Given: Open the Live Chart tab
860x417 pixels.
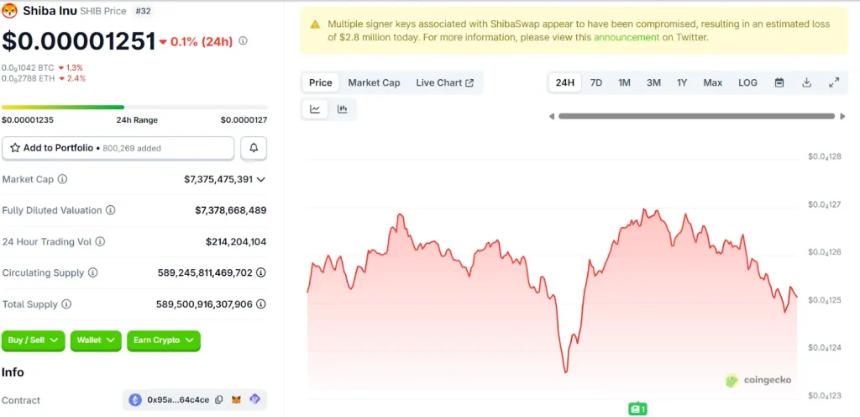Looking at the screenshot, I should click(444, 83).
